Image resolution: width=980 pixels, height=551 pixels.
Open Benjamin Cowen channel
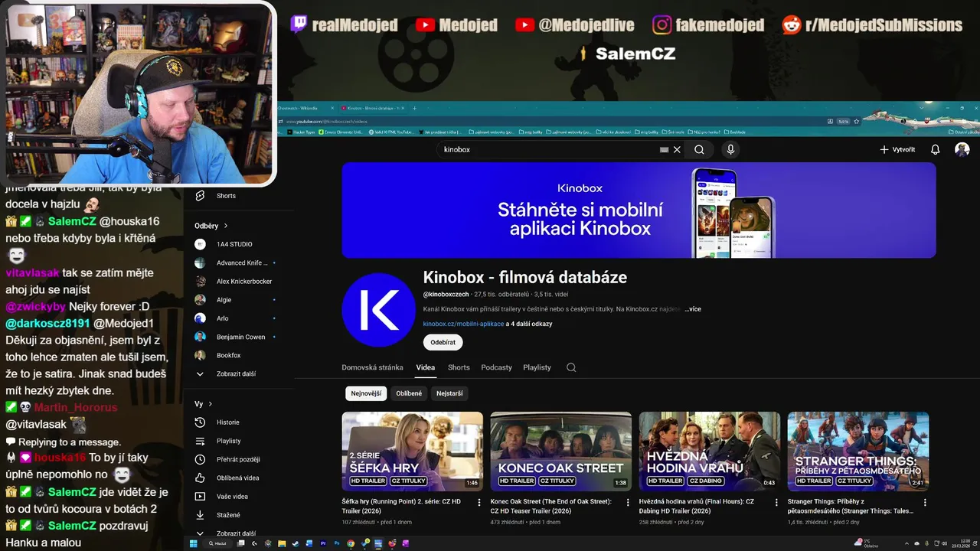point(239,337)
